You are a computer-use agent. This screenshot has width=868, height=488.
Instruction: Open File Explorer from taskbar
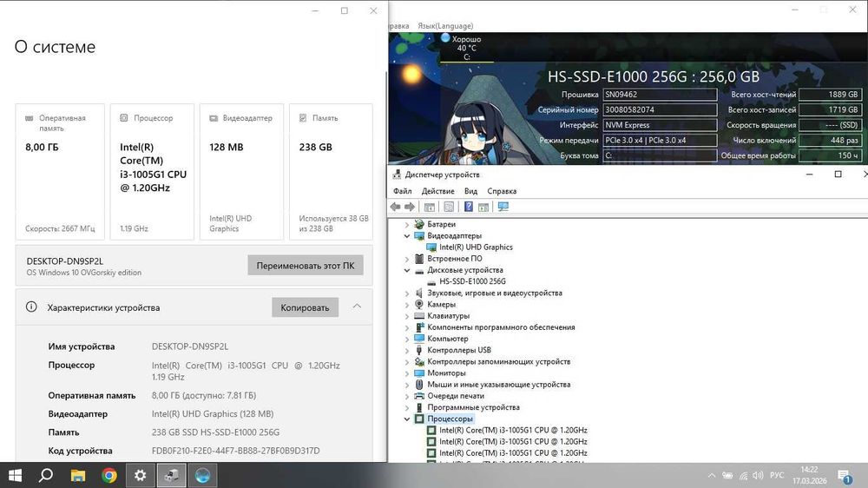coord(77,475)
